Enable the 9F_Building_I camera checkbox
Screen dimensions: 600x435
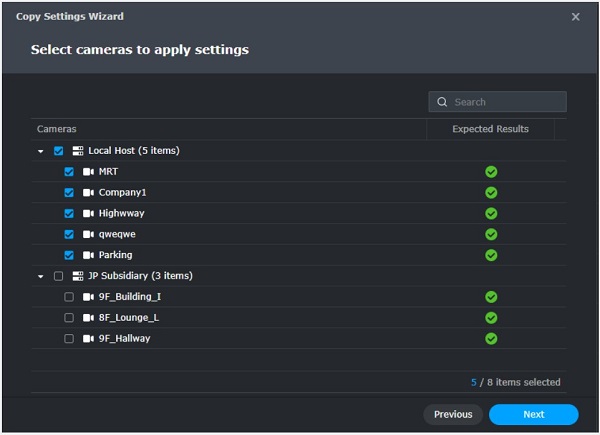[69, 297]
